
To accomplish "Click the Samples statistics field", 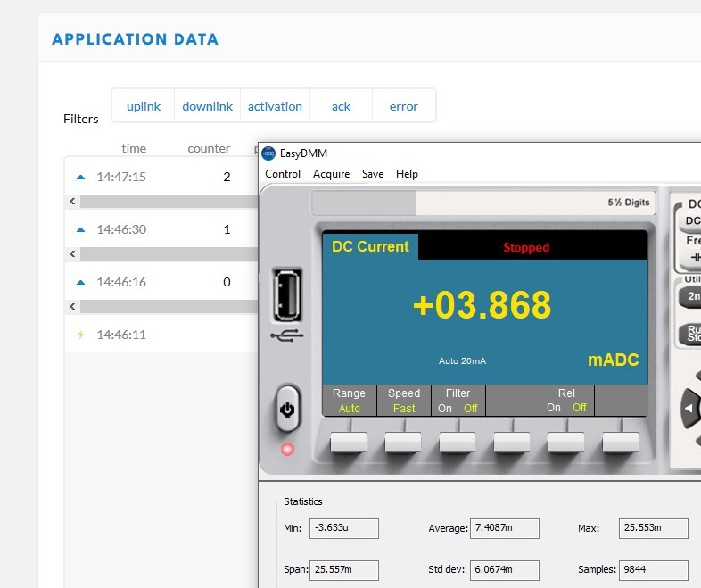I will pyautogui.click(x=653, y=570).
